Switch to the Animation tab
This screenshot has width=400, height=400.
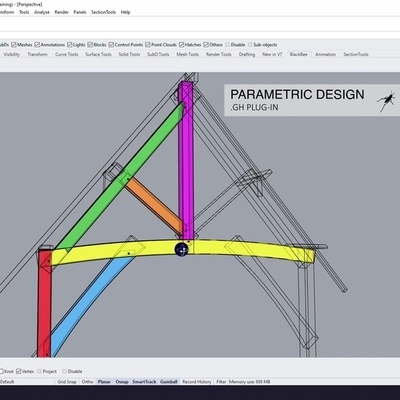pos(325,54)
